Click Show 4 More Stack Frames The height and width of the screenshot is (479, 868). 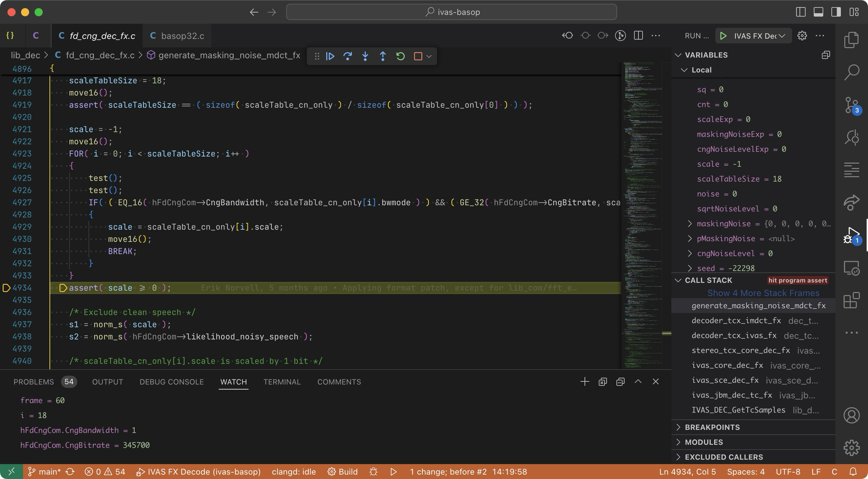[763, 293]
